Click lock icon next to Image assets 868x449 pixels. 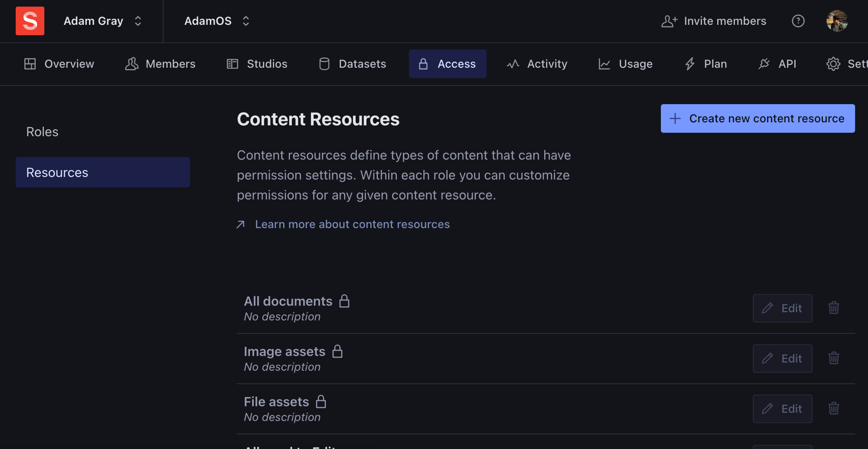click(337, 351)
